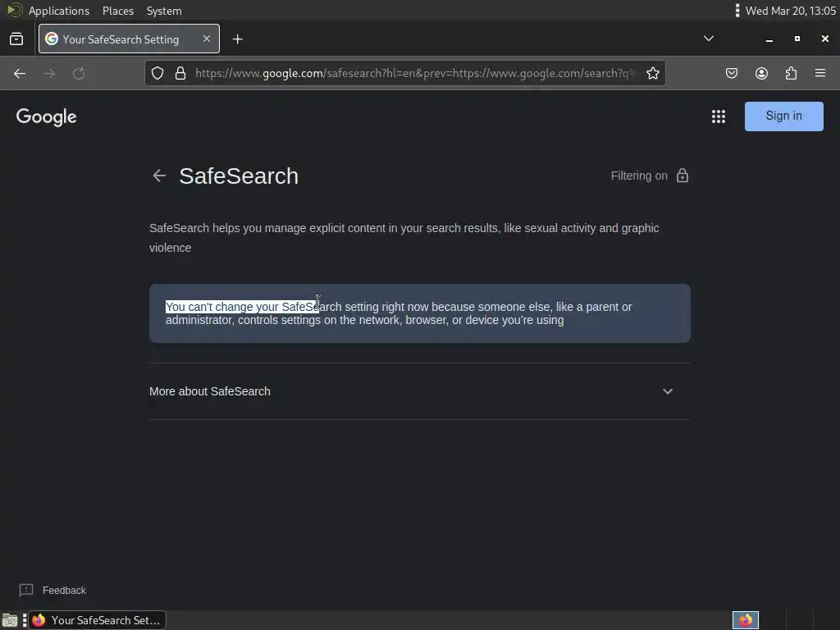Viewport: 840px width, 630px height.
Task: Open the Places menu
Action: [x=118, y=11]
